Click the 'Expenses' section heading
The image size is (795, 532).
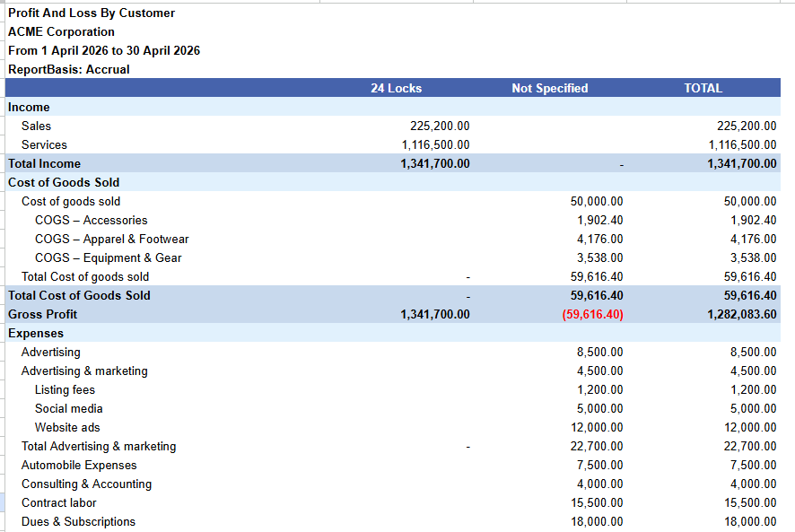coord(36,333)
